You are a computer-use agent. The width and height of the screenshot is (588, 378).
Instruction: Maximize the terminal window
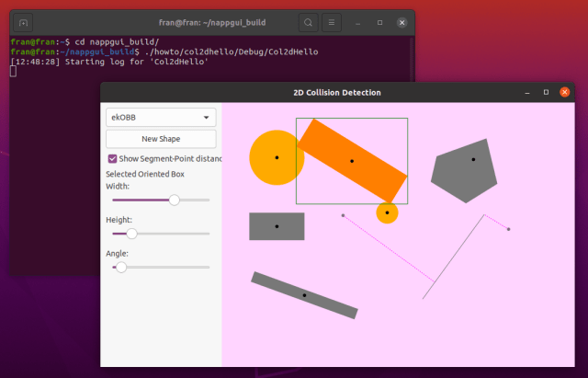pyautogui.click(x=380, y=21)
